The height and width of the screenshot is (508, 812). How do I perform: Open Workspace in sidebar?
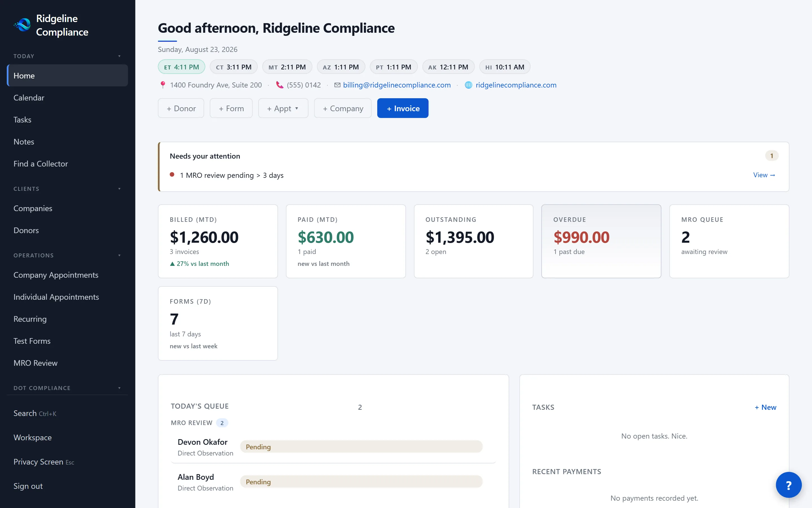pyautogui.click(x=67, y=437)
